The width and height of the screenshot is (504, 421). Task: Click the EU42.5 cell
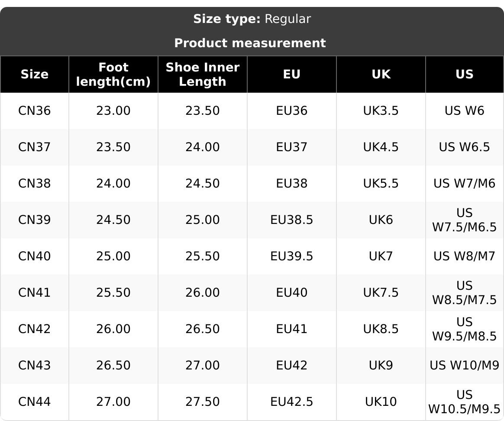(x=292, y=402)
